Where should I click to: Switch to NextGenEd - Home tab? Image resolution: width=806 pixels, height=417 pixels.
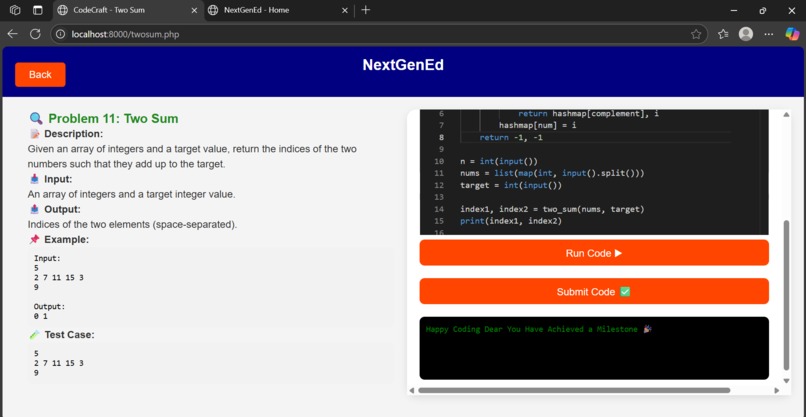point(279,10)
